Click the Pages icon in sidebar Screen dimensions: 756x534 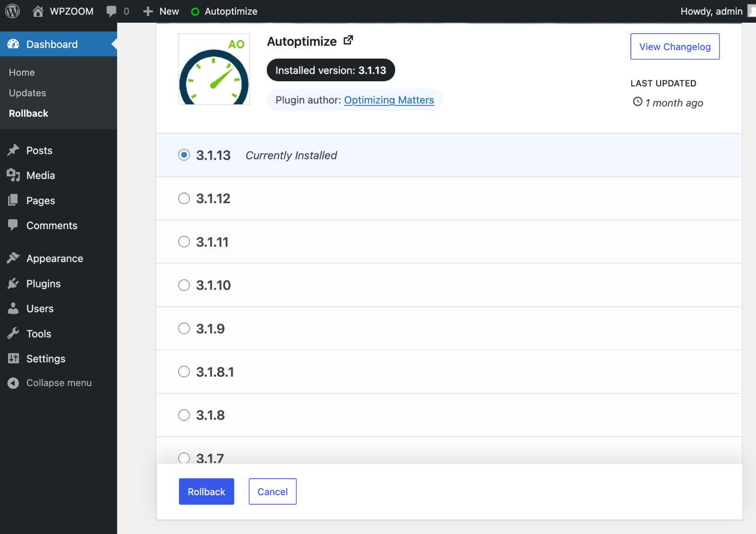(x=13, y=200)
